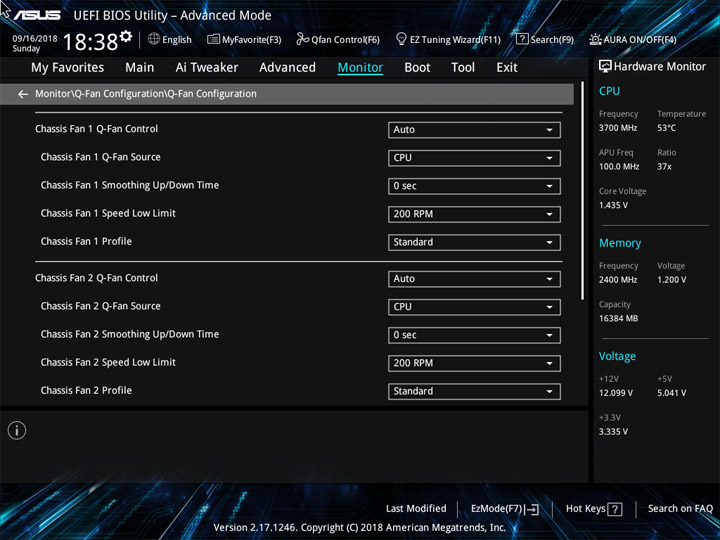The height and width of the screenshot is (540, 720).
Task: Select Chassis Fan 2 Profile label
Action: 86,390
